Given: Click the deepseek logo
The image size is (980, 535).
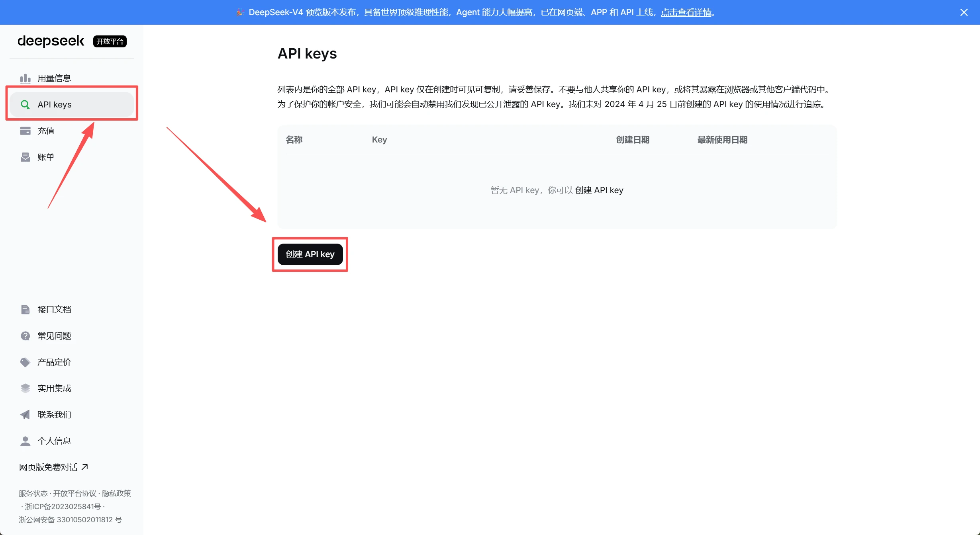Looking at the screenshot, I should pos(51,41).
